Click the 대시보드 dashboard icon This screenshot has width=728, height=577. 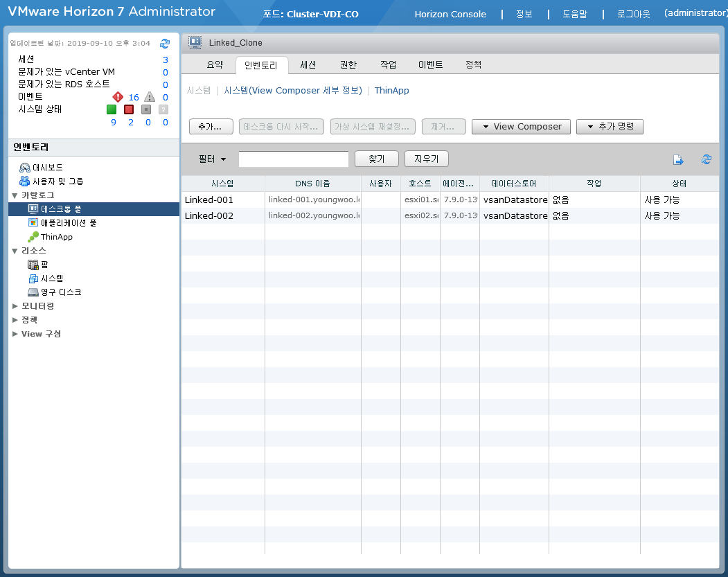coord(25,168)
